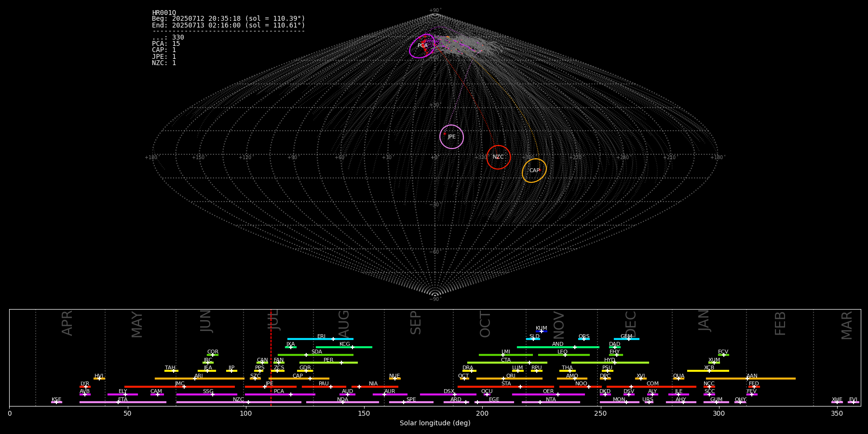Click the red dashed current-date line in timeline

271,357
